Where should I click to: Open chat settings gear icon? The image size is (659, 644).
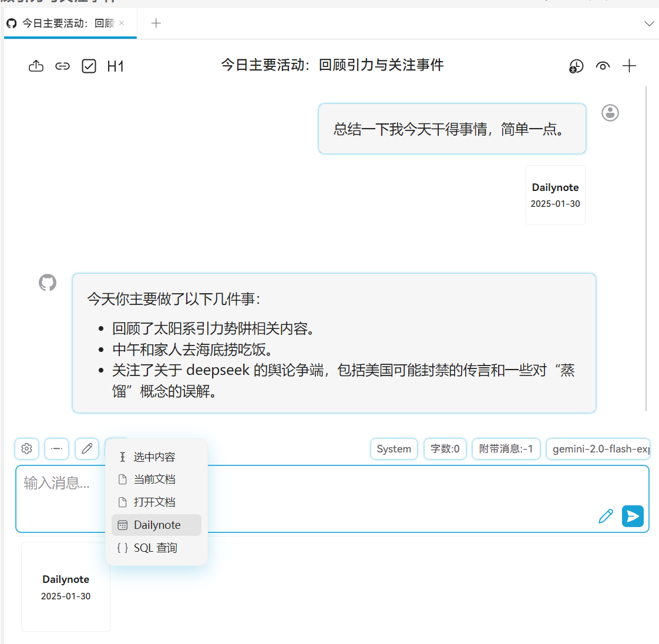27,449
